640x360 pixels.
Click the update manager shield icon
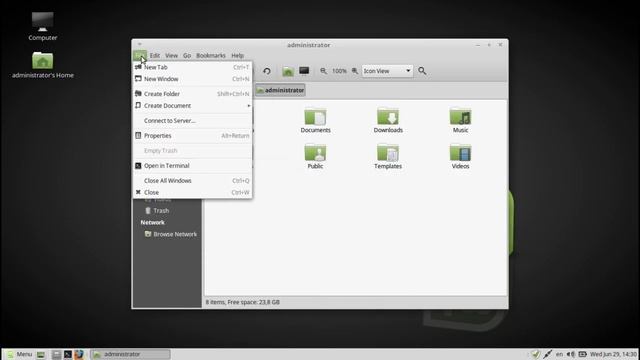pos(536,354)
